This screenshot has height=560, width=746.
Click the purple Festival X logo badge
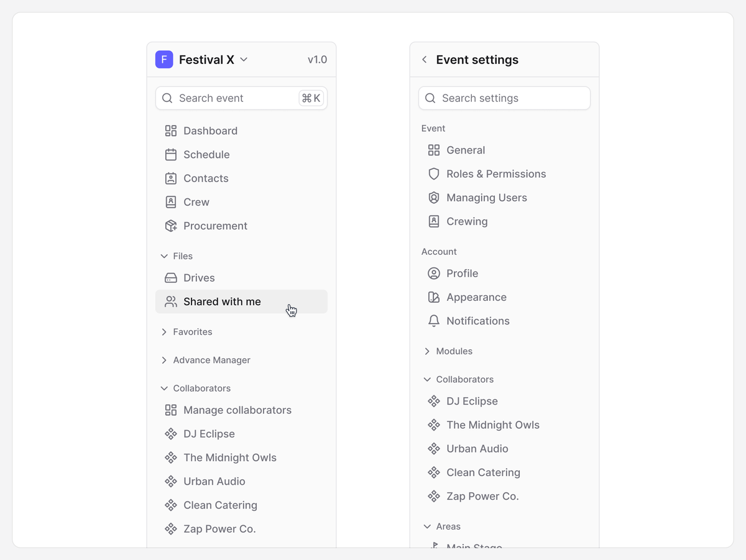(x=164, y=60)
